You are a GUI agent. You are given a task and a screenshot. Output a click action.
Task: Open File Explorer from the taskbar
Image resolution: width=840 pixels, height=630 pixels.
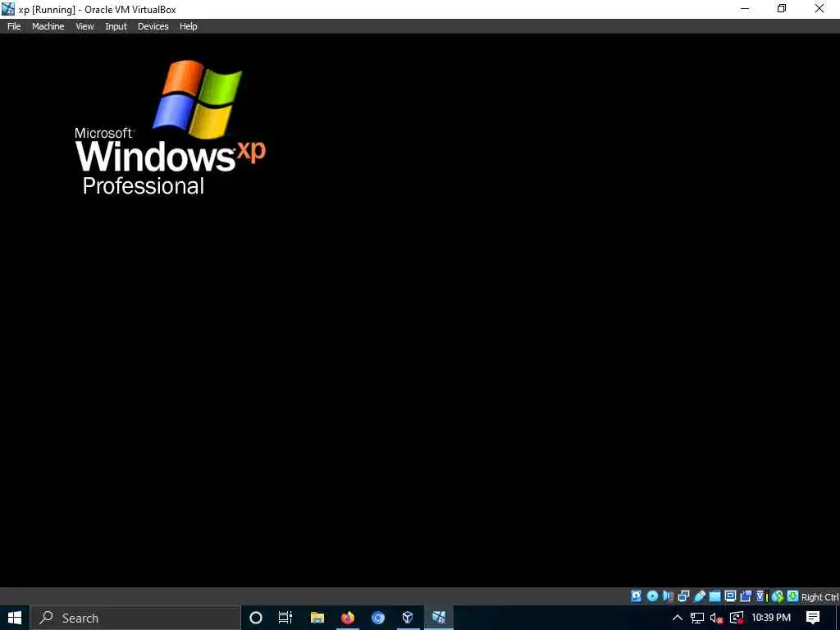point(317,618)
